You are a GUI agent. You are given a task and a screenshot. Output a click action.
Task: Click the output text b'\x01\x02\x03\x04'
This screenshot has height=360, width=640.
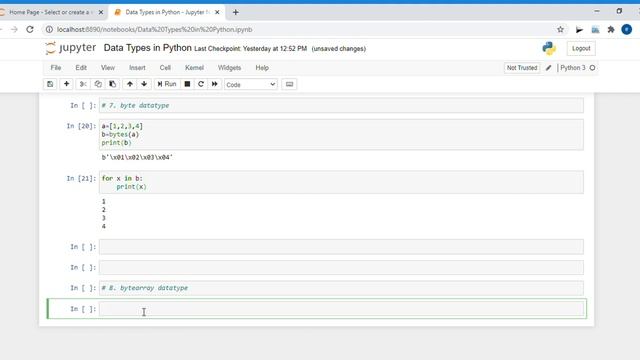[x=137, y=157]
